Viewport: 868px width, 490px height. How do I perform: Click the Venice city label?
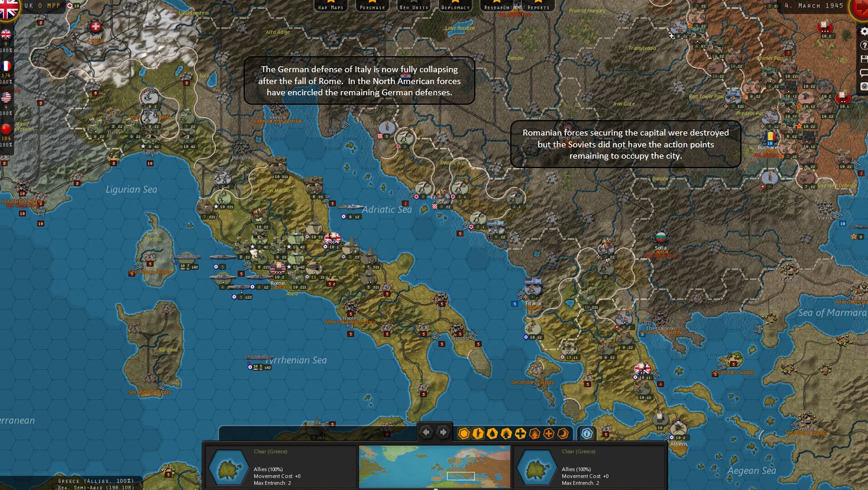pyautogui.click(x=278, y=117)
